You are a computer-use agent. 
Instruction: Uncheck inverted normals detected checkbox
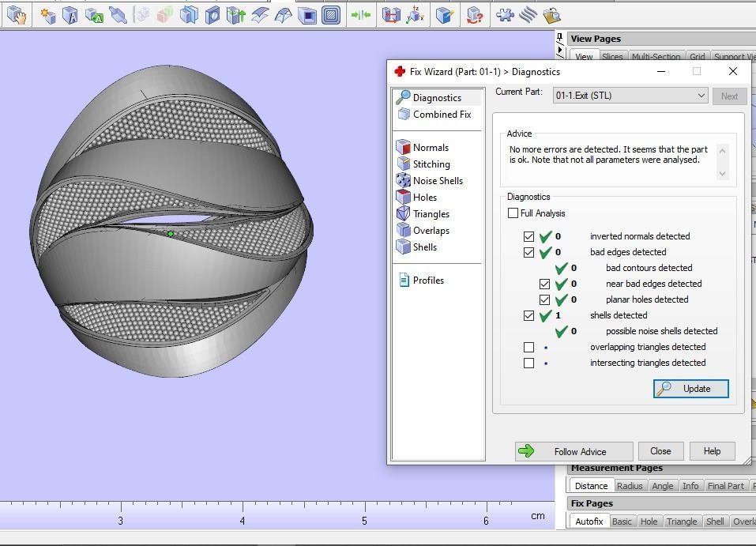[529, 236]
